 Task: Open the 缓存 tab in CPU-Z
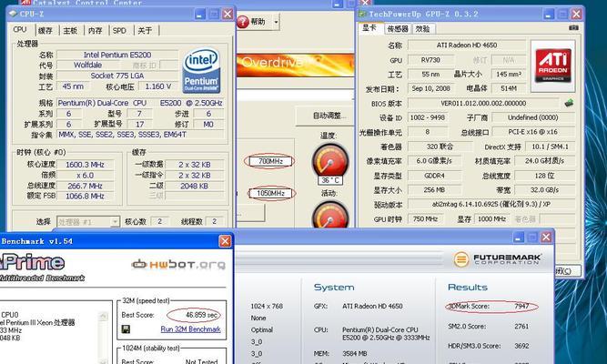pyautogui.click(x=46, y=30)
